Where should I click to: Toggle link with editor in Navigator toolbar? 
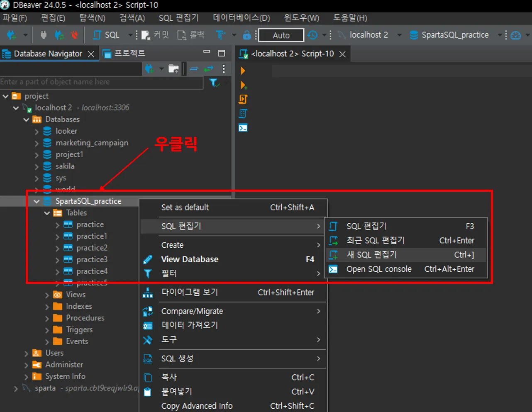click(x=209, y=69)
